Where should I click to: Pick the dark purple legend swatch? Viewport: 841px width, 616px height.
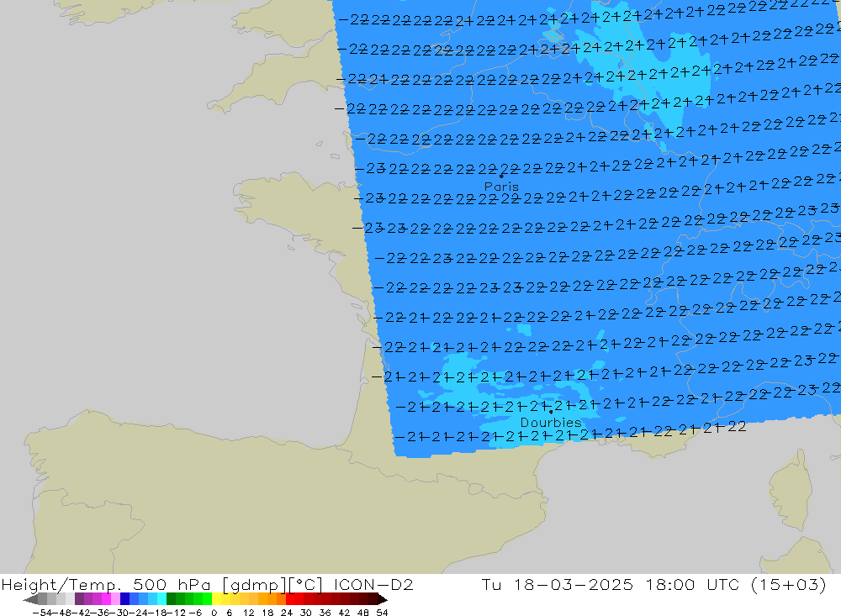pos(79,599)
